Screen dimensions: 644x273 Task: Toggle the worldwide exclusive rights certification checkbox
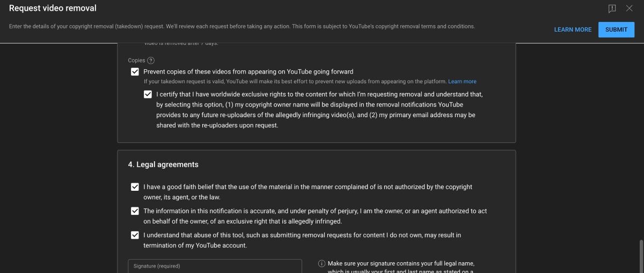coord(148,95)
